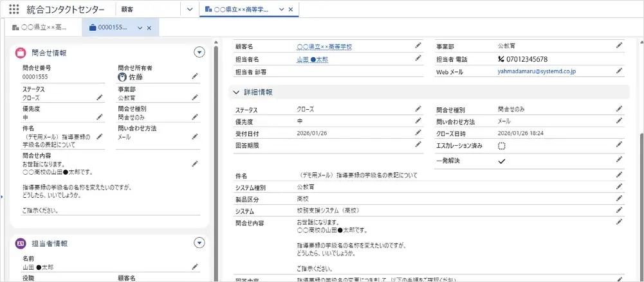Edit the Web メール field pencil
644x282 pixels.
click(620, 71)
